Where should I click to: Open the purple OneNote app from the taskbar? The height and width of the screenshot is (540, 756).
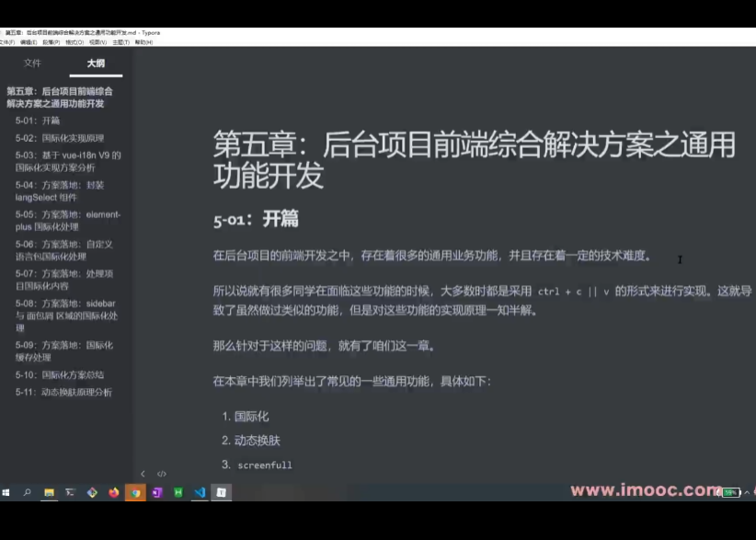coord(156,492)
